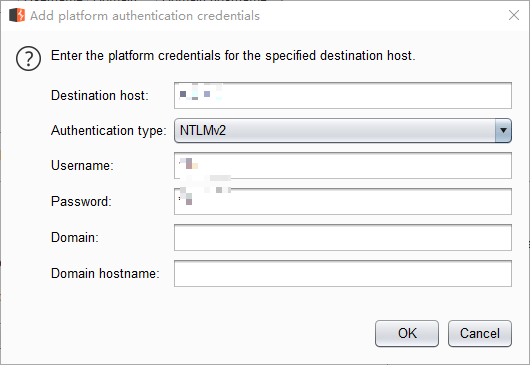Close the credentials dialog with X
This screenshot has width=530, height=365.
514,15
